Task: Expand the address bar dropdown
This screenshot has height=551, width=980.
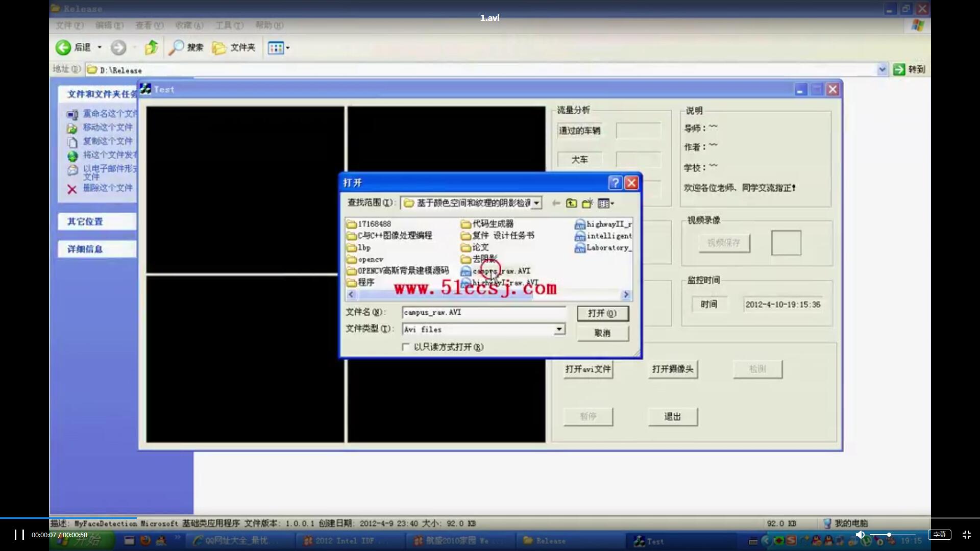Action: click(882, 69)
